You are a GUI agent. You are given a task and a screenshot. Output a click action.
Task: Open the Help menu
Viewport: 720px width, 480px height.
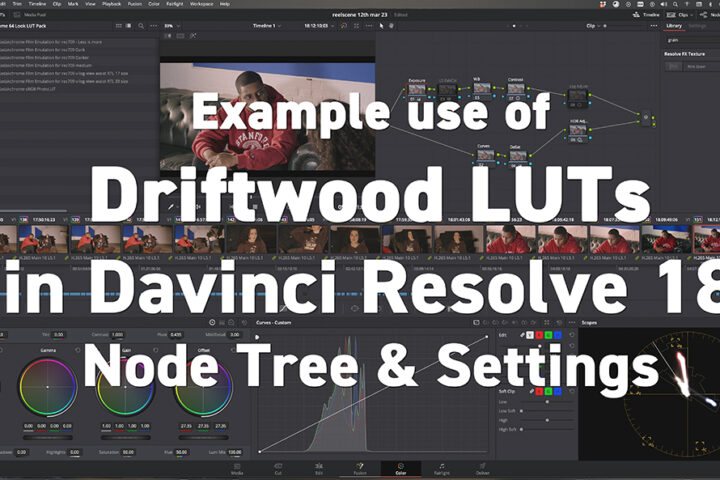(x=225, y=4)
